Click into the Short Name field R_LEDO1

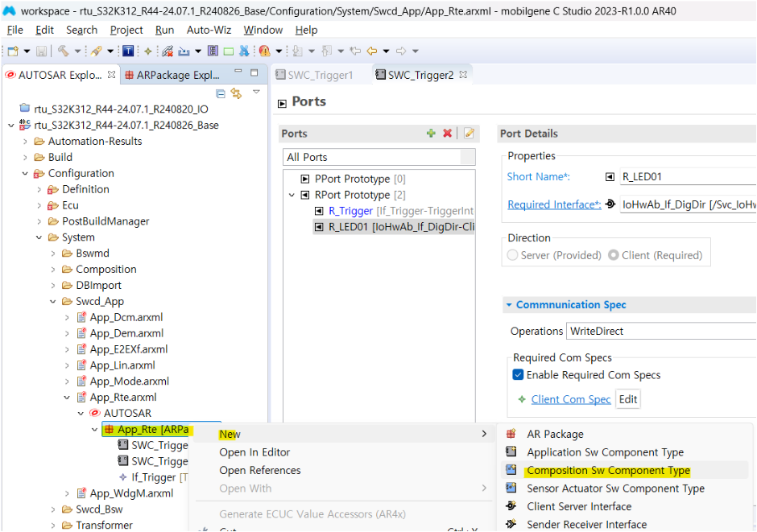tap(688, 177)
